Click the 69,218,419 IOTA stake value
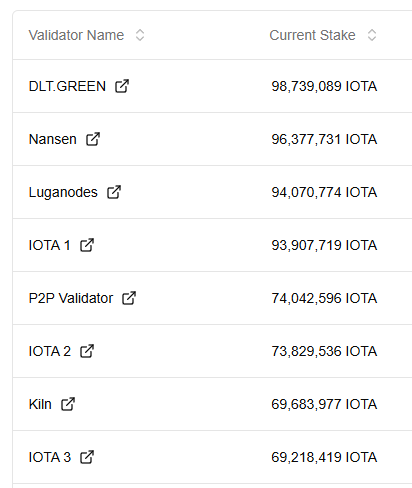 point(324,457)
